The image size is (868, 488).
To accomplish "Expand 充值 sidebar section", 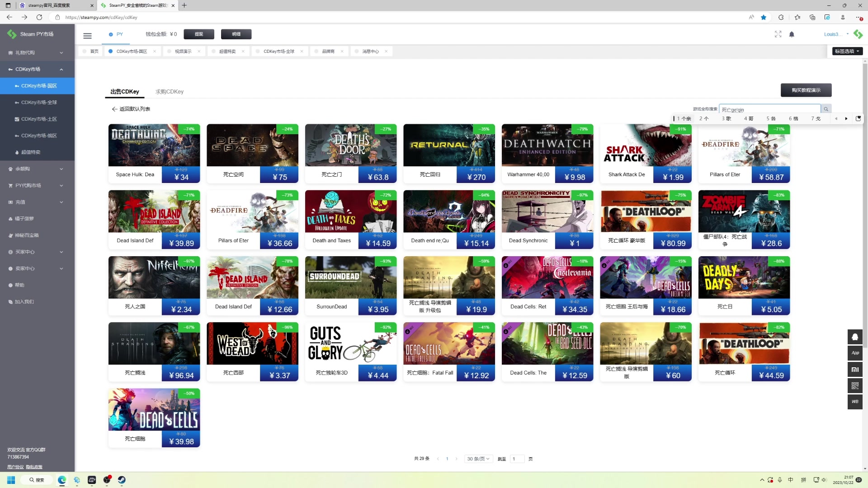I will pyautogui.click(x=37, y=202).
